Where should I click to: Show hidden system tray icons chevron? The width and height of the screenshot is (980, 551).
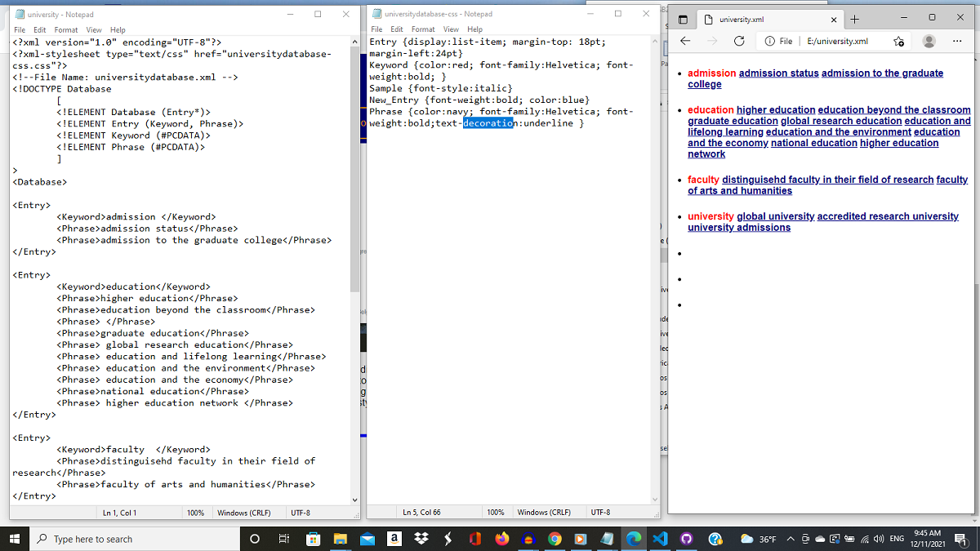(791, 539)
